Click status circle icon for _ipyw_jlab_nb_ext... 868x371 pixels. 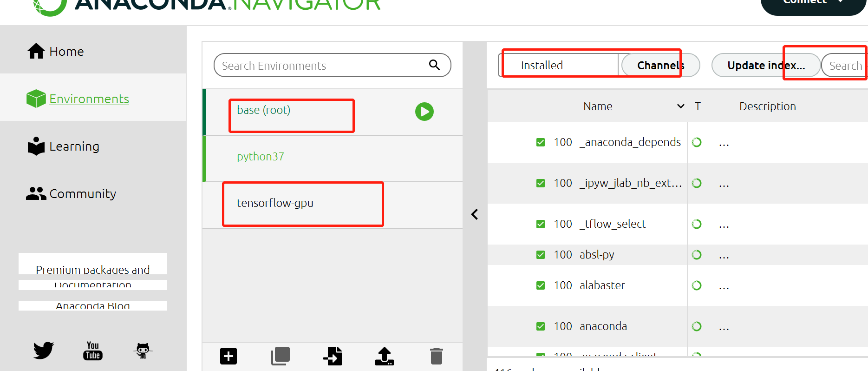pyautogui.click(x=697, y=183)
